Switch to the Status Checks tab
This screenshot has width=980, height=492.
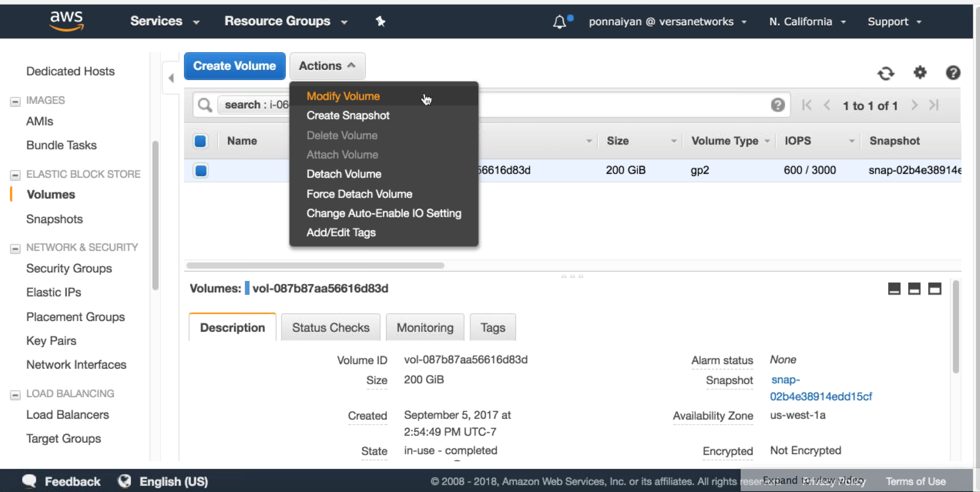click(x=330, y=327)
